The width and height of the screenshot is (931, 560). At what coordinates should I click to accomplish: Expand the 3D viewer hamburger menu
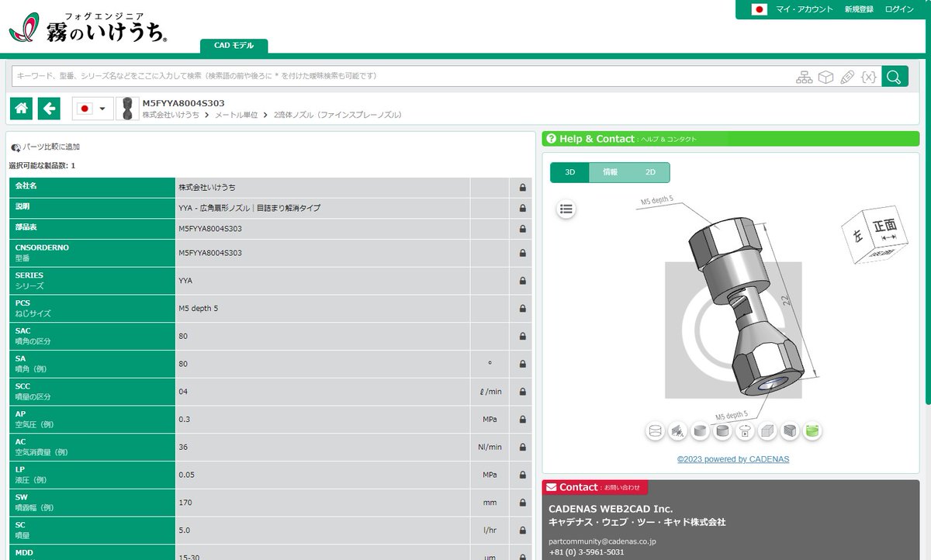[x=566, y=209]
